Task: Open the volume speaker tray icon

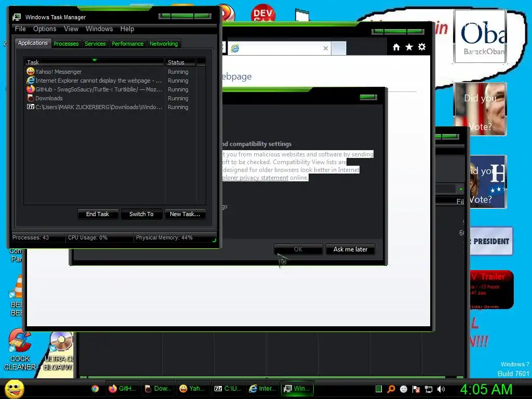Action: click(441, 389)
